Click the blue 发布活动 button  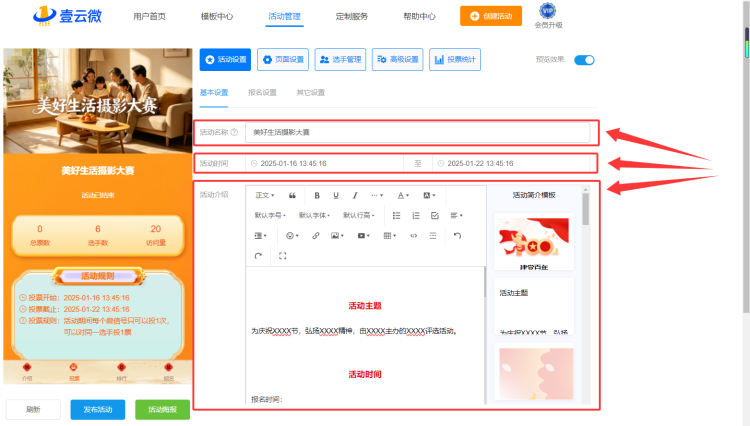point(98,410)
